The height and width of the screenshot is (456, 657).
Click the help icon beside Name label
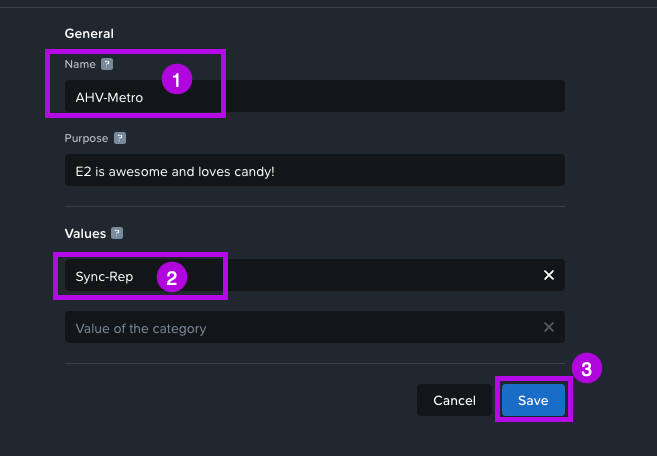coord(107,64)
